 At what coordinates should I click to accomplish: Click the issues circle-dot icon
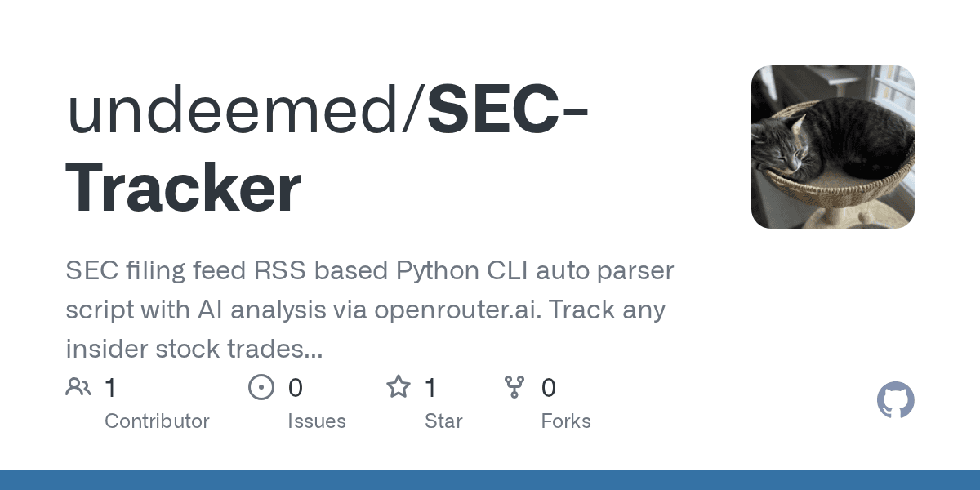pyautogui.click(x=261, y=387)
